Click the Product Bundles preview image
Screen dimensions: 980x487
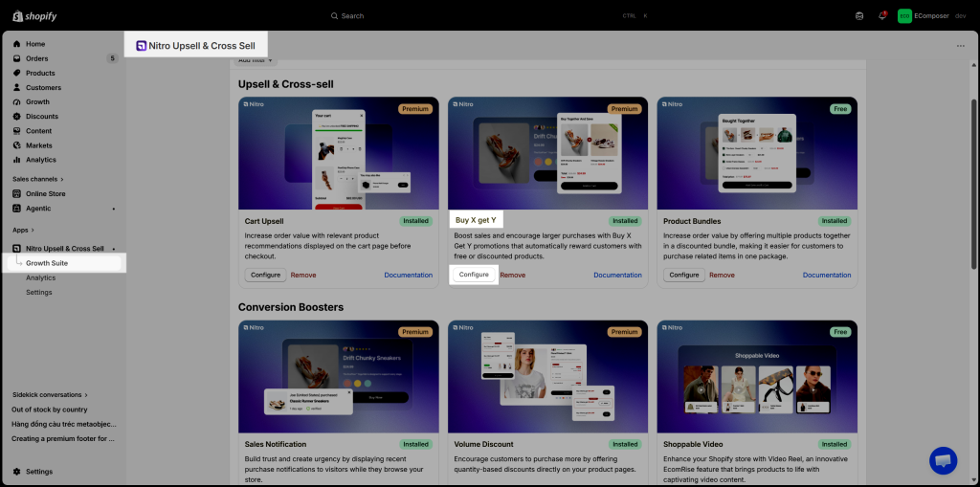point(757,153)
